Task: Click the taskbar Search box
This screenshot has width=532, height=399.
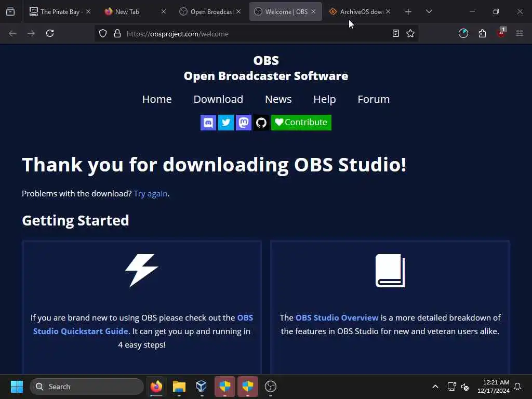Action: click(x=87, y=387)
